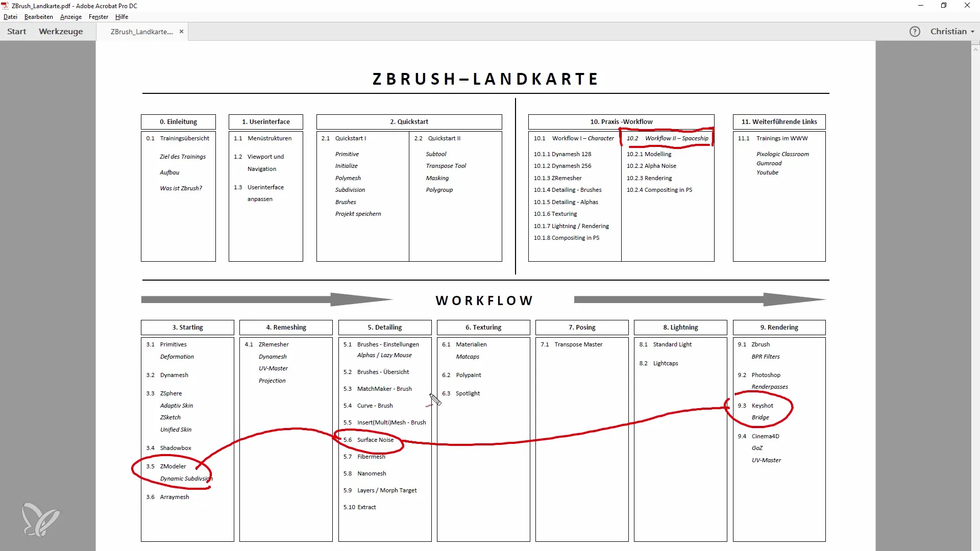Viewport: 980px width, 551px height.
Task: Click on ZModeler circled item
Action: point(173,466)
